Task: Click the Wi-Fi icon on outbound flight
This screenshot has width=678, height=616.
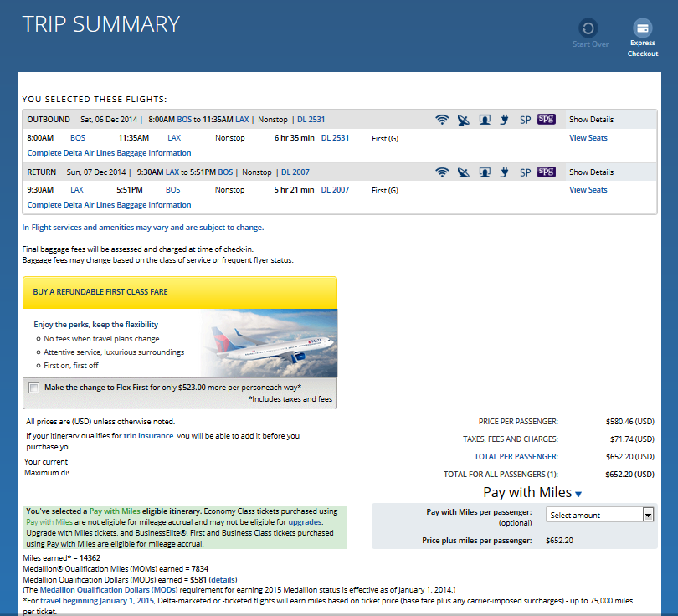Action: (442, 120)
